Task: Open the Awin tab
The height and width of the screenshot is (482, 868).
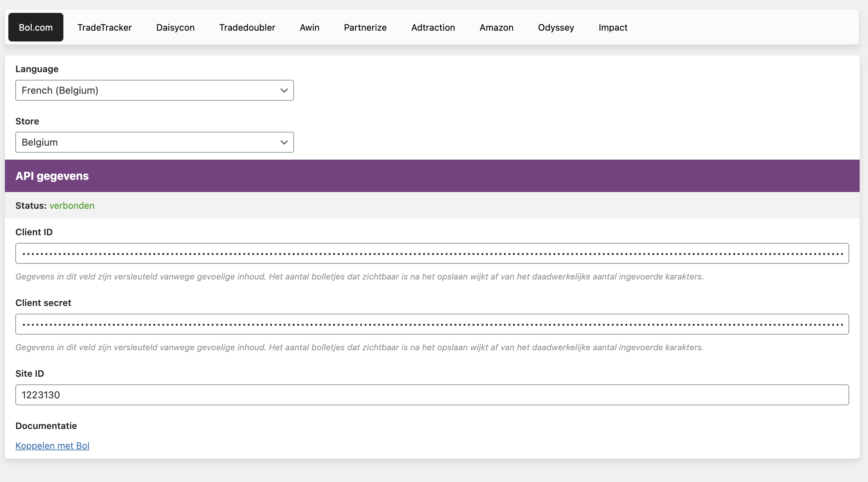Action: coord(310,27)
